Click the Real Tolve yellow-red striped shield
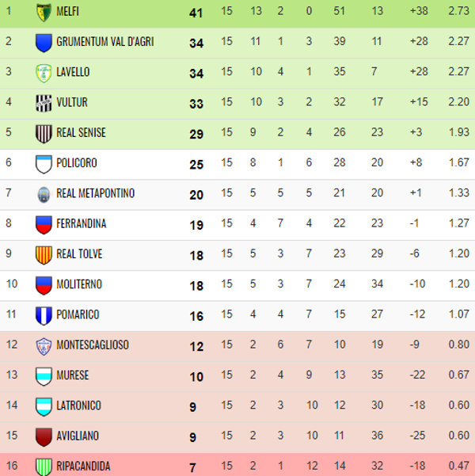Image resolution: width=475 pixels, height=476 pixels. pyautogui.click(x=44, y=255)
